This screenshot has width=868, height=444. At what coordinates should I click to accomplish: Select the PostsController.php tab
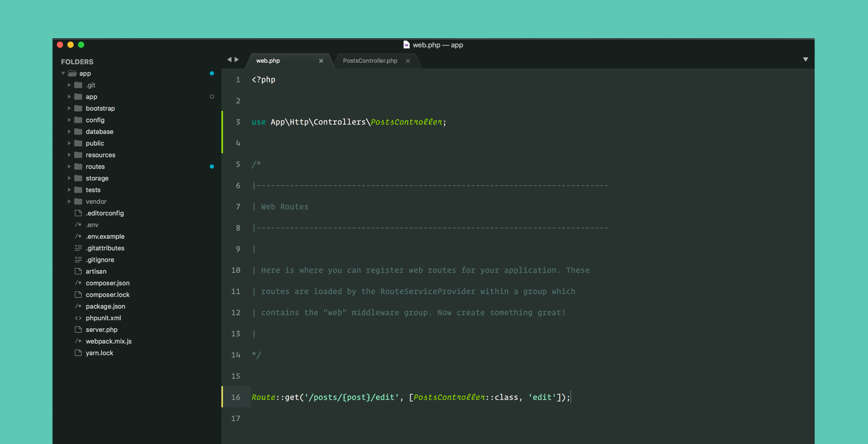click(x=370, y=61)
